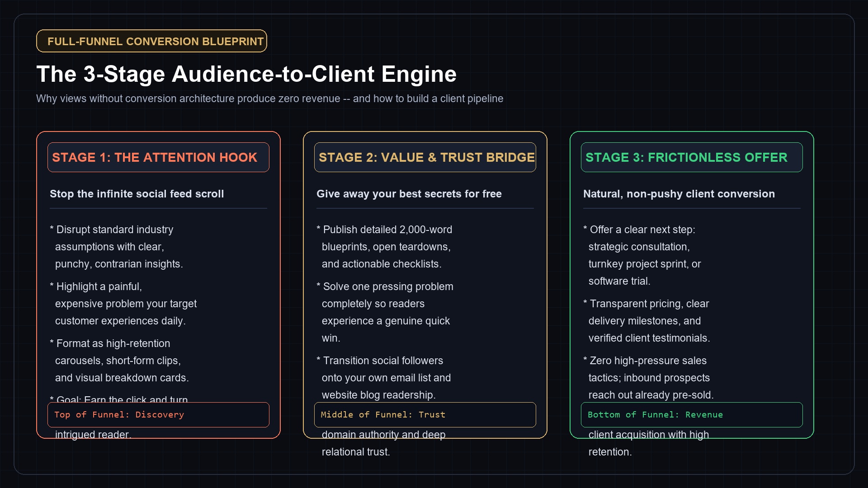Click the 'Top of Funnel: Discovery' tag
The image size is (868, 488).
coord(158,415)
